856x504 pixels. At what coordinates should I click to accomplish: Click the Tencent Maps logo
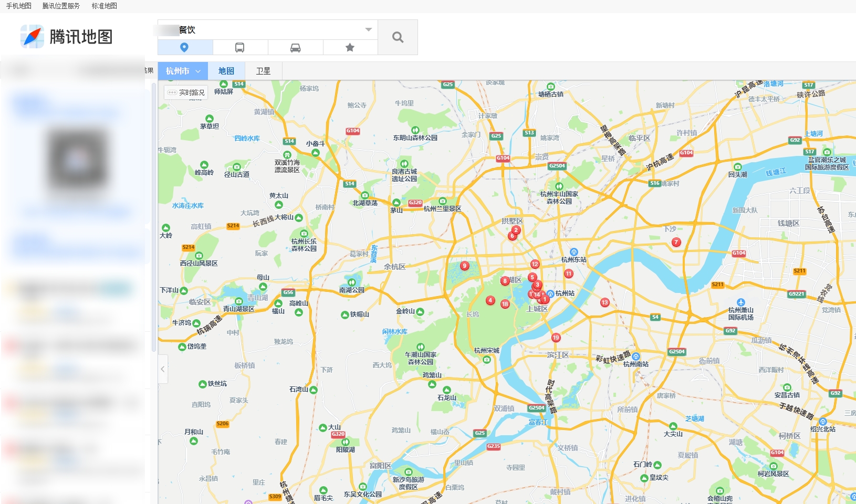[67, 37]
